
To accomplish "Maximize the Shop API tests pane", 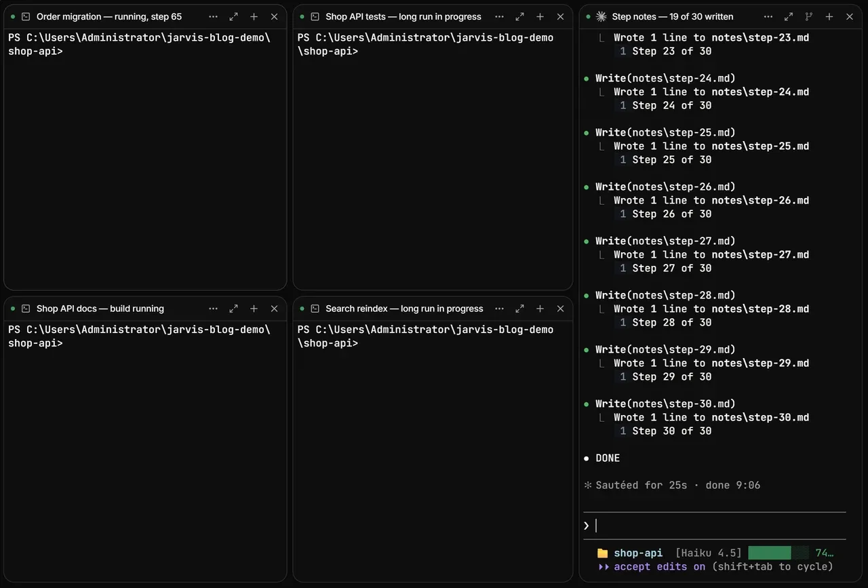I will point(519,16).
